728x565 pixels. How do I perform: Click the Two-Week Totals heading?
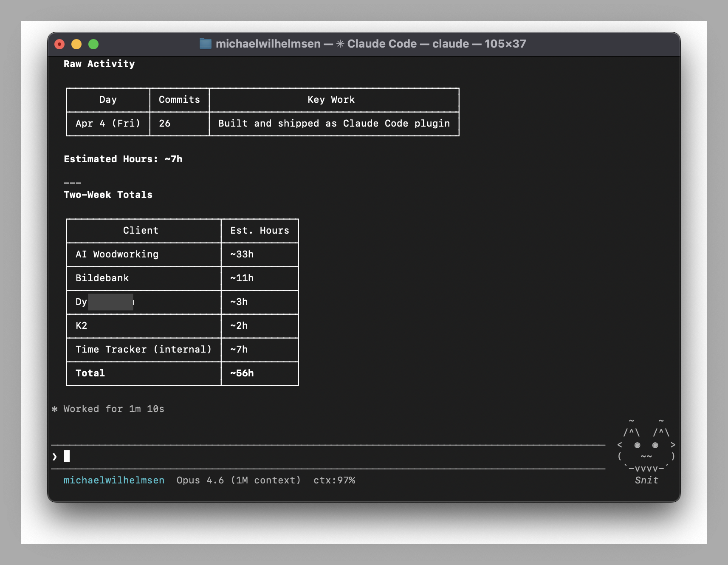108,195
